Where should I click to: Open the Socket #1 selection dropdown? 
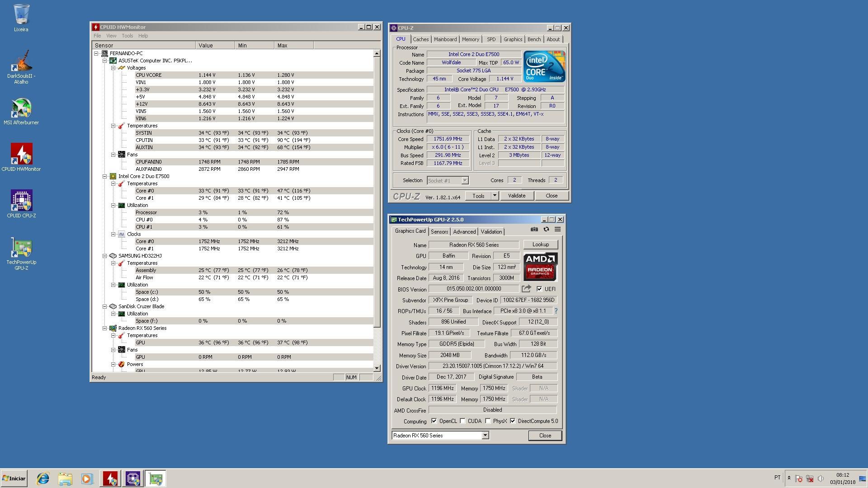[464, 181]
